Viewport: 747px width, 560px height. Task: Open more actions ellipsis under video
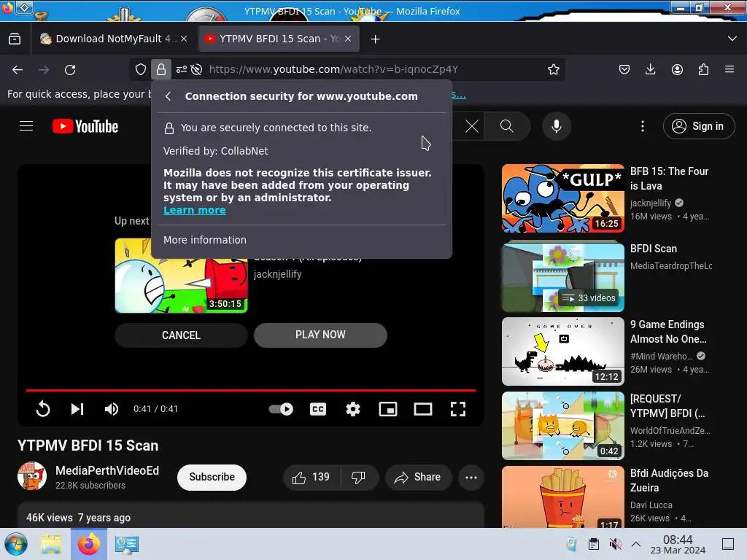click(x=471, y=477)
